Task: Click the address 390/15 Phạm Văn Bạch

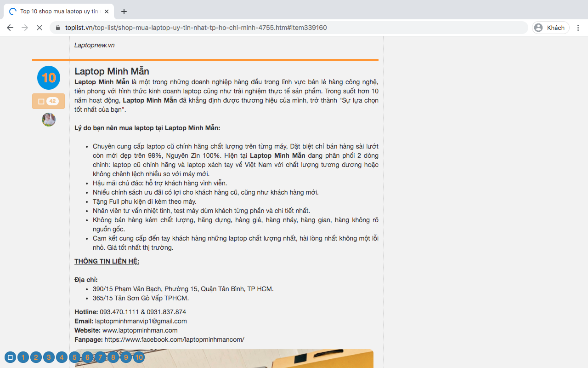Action: click(x=183, y=289)
